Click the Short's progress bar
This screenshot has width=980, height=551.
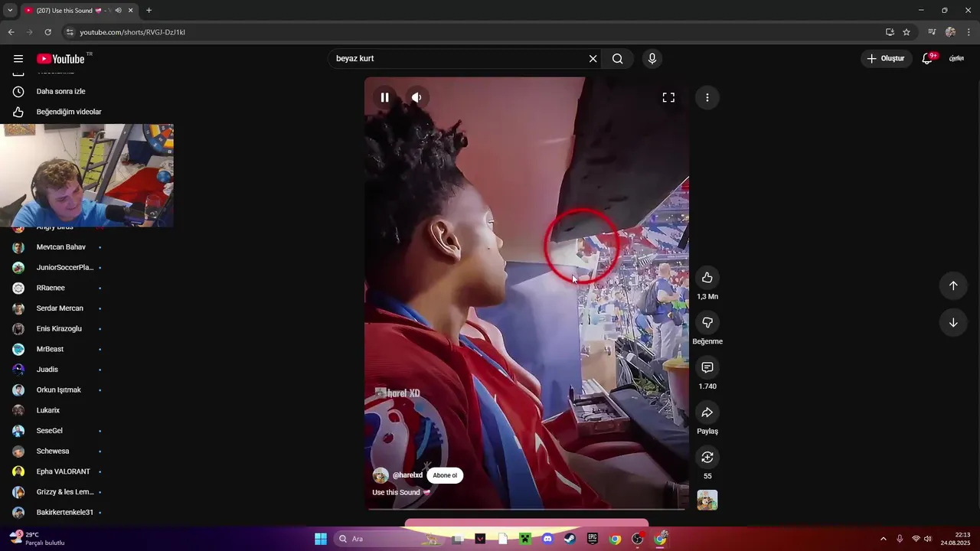pyautogui.click(x=527, y=509)
